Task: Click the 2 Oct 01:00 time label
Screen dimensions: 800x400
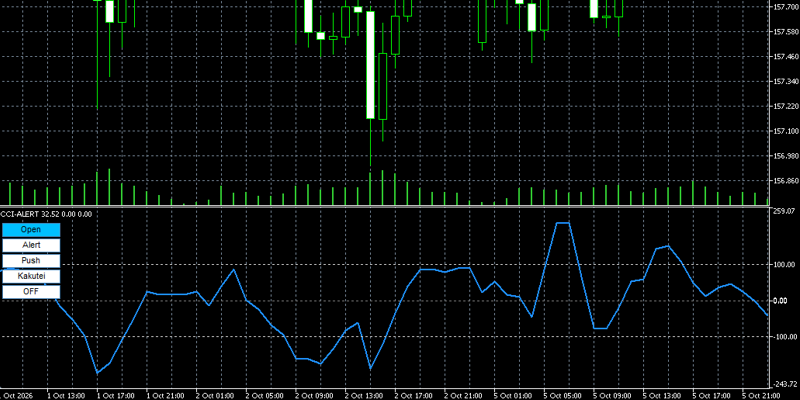Action: (x=215, y=396)
